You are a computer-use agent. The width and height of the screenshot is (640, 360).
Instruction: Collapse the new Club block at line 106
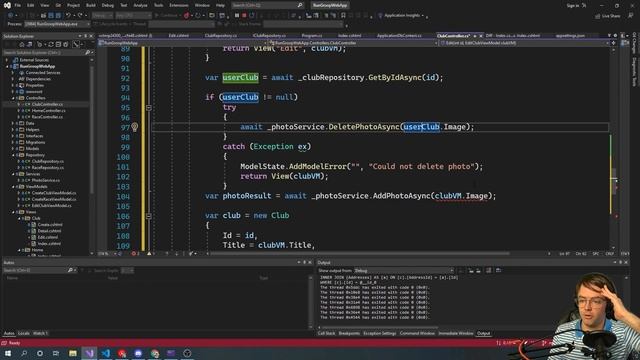coord(149,216)
